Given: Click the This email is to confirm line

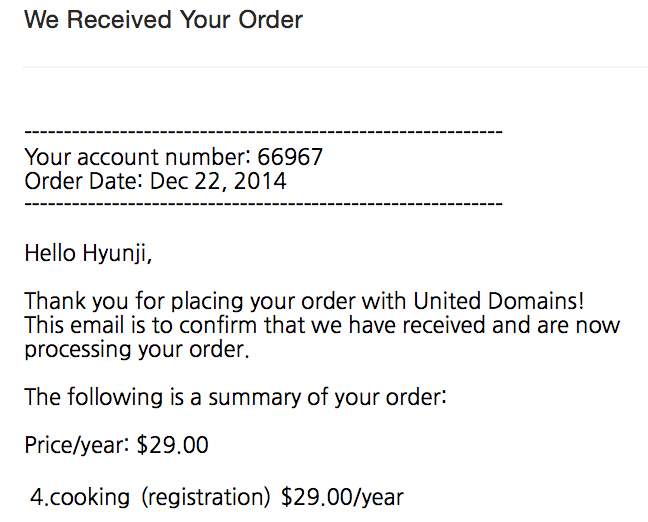Looking at the screenshot, I should pos(322,325).
